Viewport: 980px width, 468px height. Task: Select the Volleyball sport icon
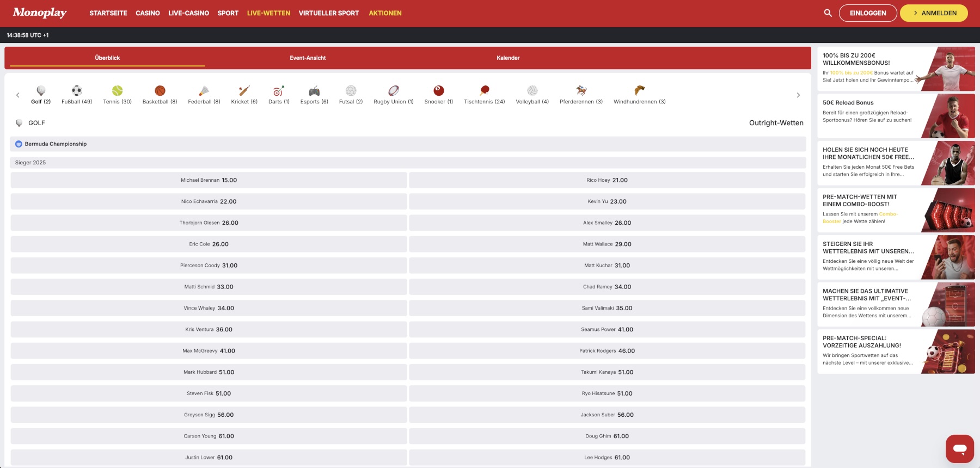click(x=532, y=91)
